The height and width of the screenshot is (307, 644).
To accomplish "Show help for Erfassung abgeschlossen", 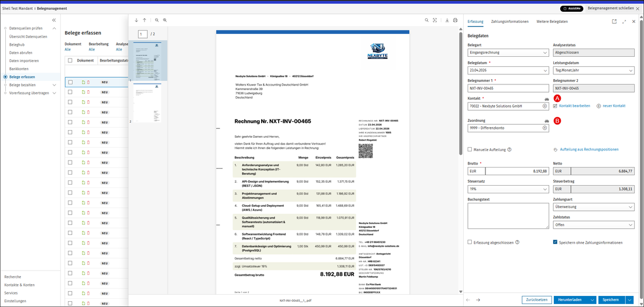I will click(x=518, y=243).
